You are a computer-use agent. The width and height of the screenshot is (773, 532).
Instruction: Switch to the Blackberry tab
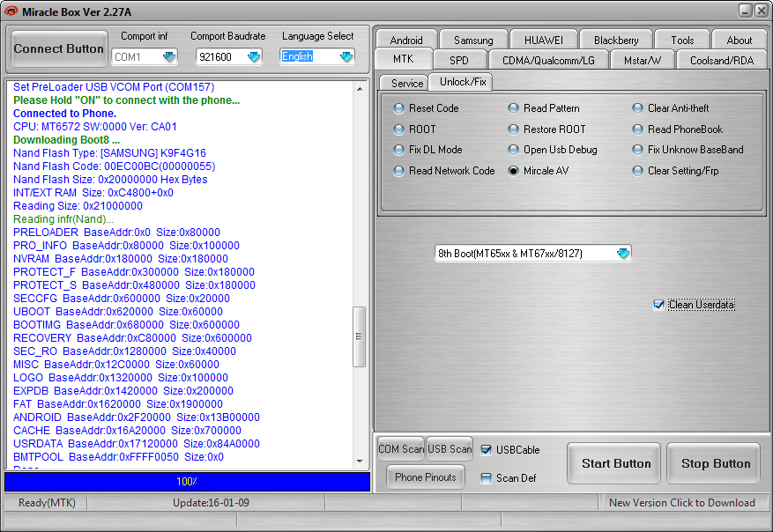(x=616, y=40)
